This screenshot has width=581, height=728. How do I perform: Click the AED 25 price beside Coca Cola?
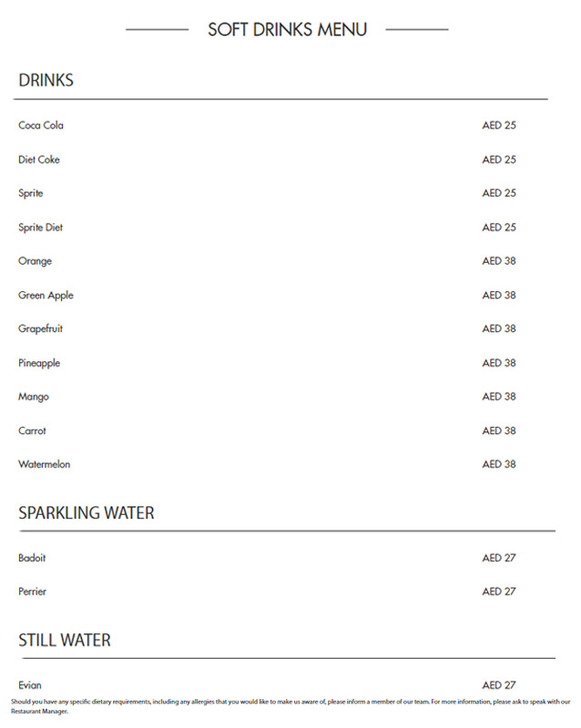pos(499,126)
